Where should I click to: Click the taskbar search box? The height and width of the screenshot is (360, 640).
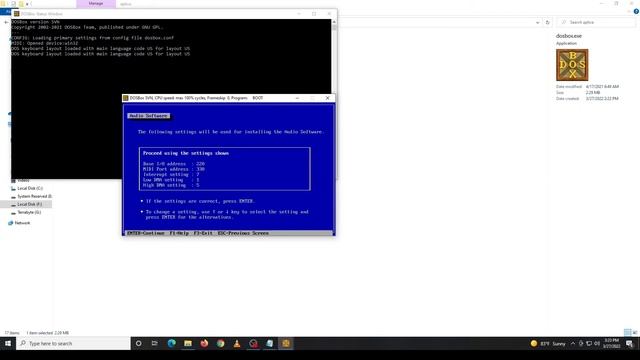point(73,343)
